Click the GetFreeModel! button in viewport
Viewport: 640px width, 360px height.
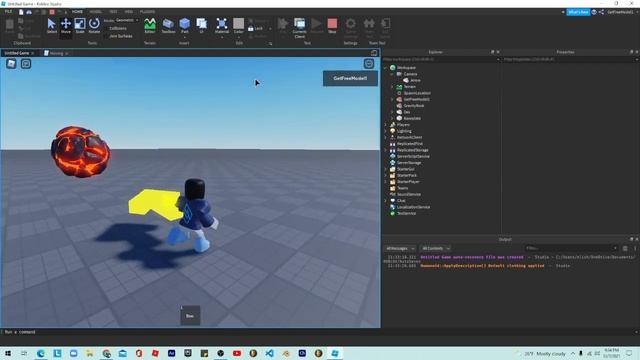click(350, 78)
